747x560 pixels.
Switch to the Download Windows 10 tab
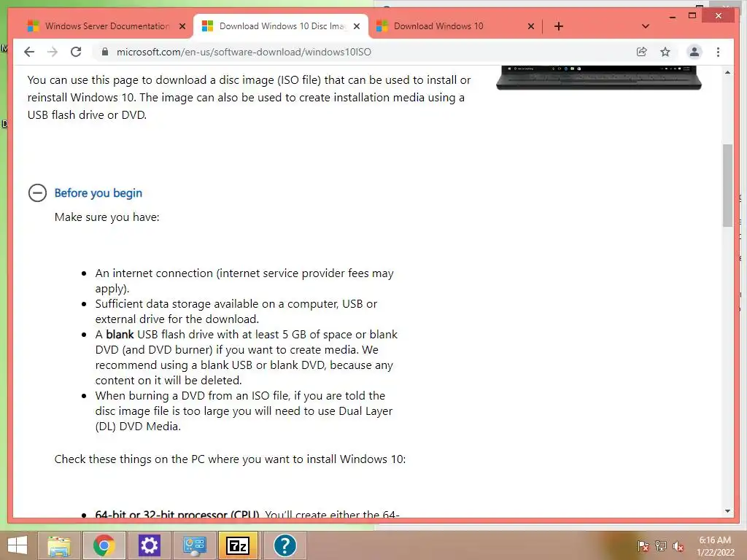455,26
